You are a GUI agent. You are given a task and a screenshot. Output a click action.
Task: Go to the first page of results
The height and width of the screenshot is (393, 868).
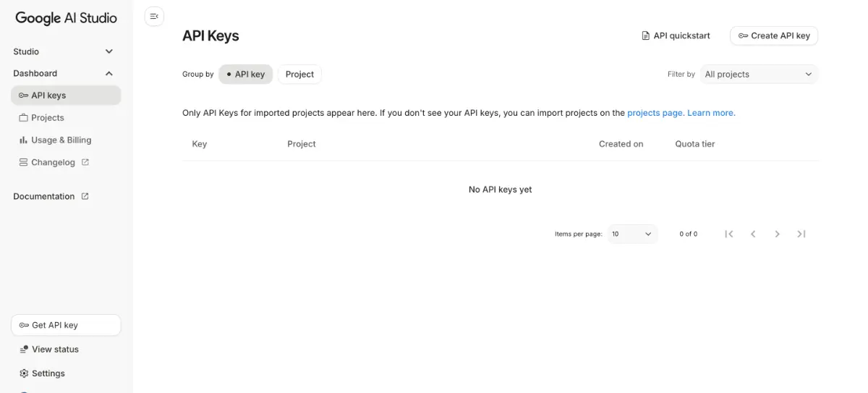click(x=729, y=234)
